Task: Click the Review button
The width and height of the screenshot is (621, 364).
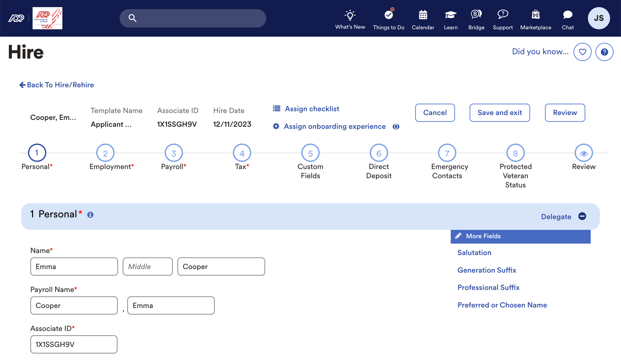Action: 565,113
